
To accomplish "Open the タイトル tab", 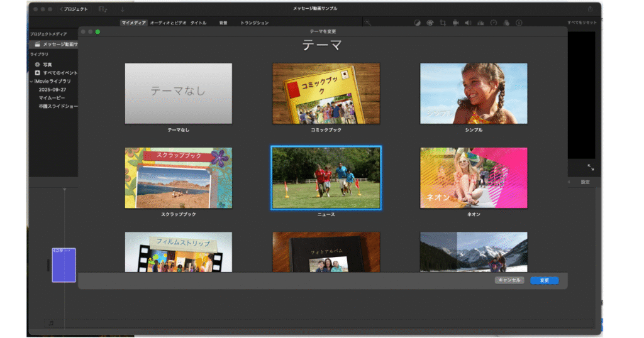I will click(x=198, y=23).
